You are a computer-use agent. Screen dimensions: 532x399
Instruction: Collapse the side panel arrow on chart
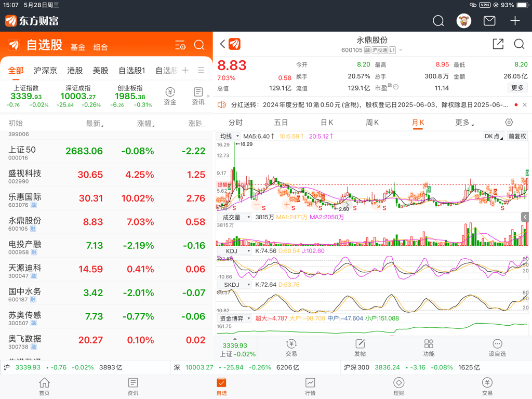(525, 217)
